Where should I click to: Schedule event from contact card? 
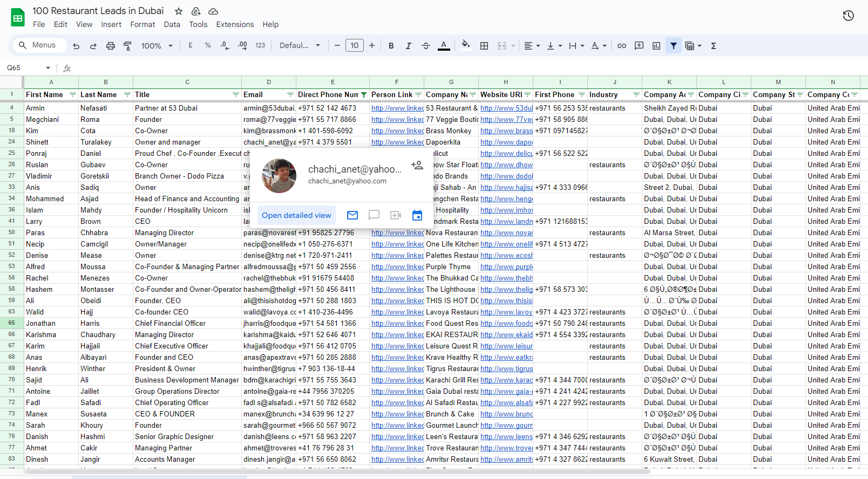(x=417, y=215)
